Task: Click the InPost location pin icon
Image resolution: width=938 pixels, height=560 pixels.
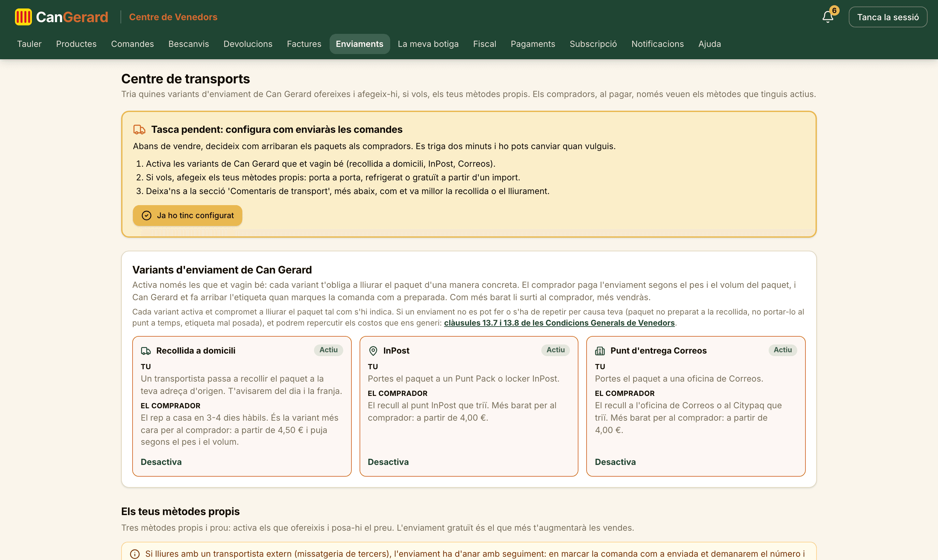Action: pos(373,351)
